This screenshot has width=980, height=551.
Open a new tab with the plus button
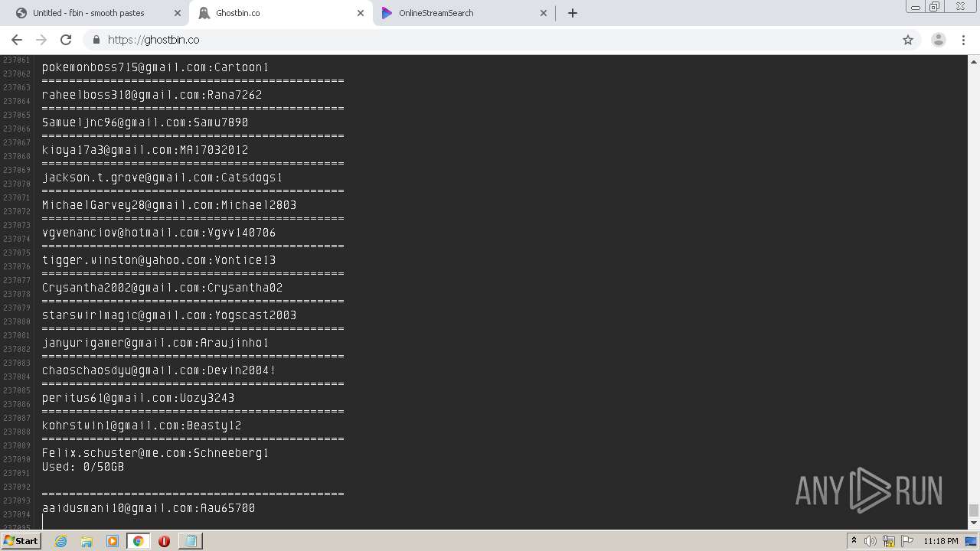(x=573, y=13)
